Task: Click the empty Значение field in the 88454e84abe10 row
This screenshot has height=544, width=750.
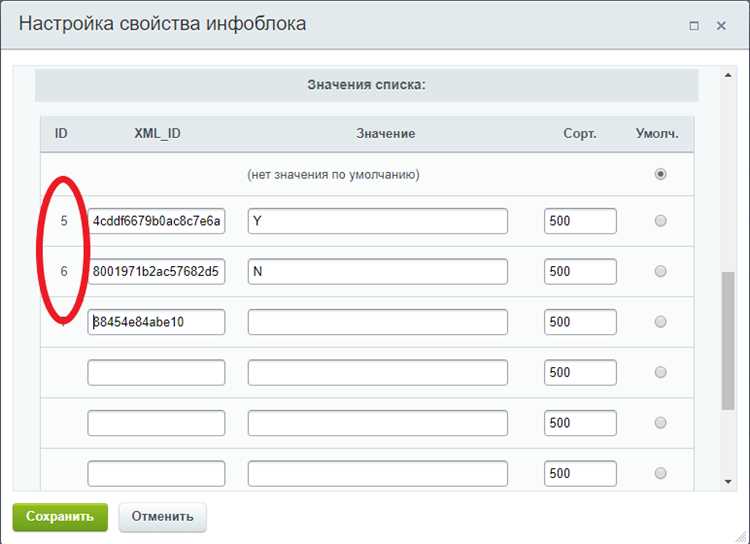Action: [x=378, y=322]
